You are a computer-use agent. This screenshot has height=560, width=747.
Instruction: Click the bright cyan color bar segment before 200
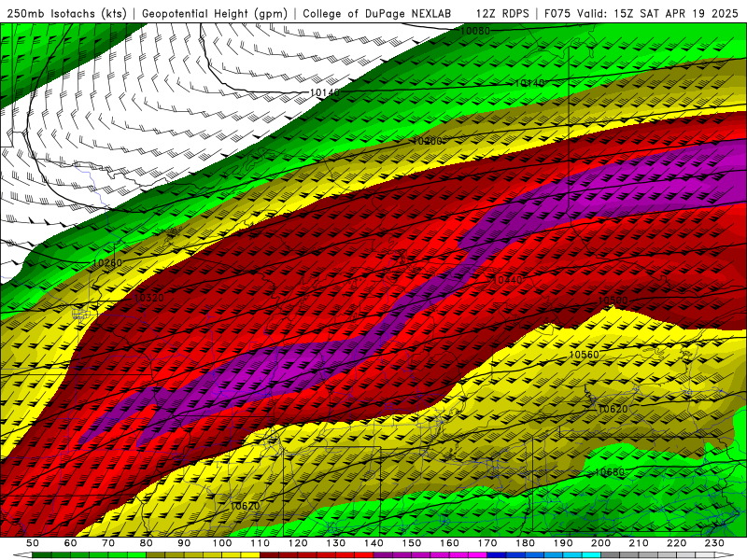tap(592, 555)
